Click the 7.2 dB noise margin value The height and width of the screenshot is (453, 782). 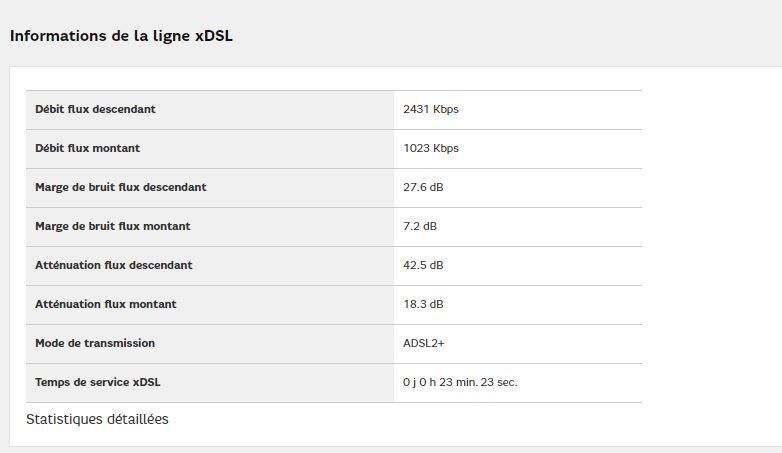coord(420,226)
